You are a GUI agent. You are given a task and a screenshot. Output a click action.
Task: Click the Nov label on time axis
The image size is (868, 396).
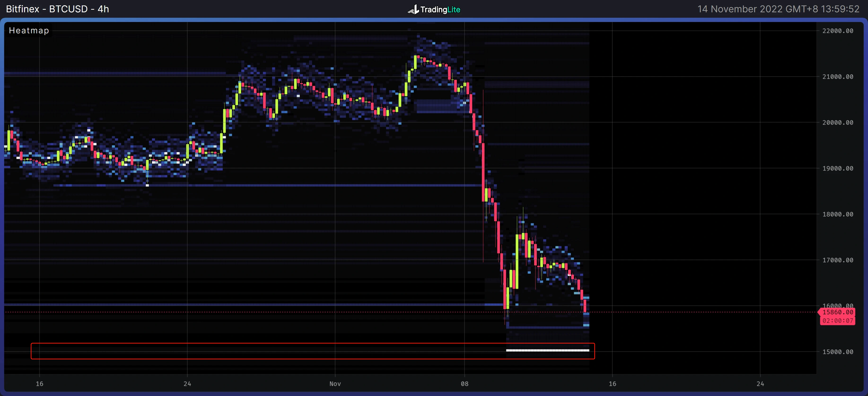click(335, 384)
